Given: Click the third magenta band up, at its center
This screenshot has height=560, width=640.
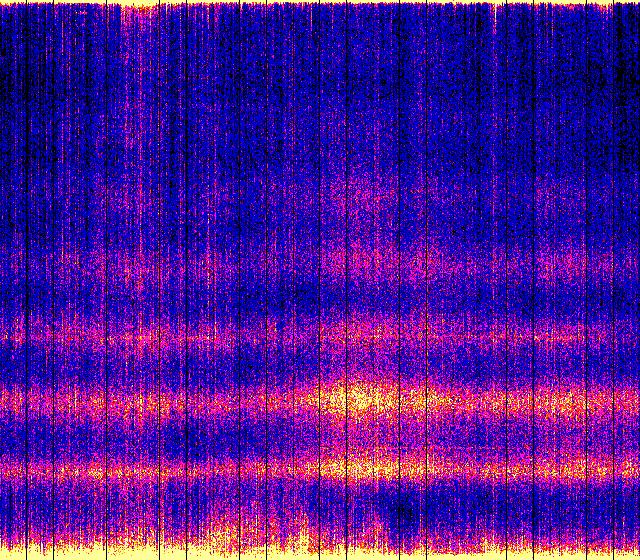Looking at the screenshot, I should click(320, 332).
